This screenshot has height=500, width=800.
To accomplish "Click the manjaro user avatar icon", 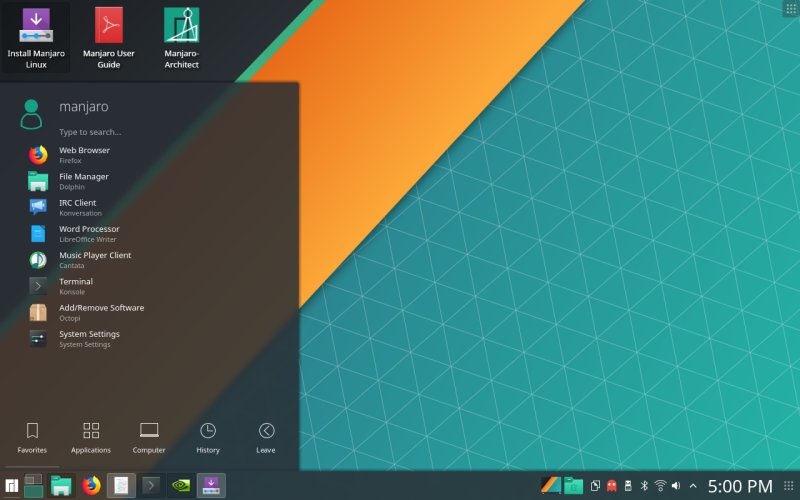I will (31, 114).
